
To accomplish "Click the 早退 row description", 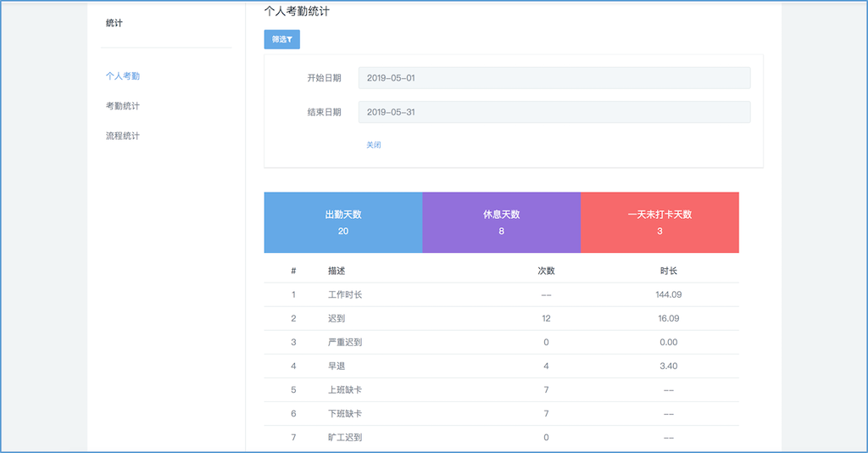I will click(337, 366).
